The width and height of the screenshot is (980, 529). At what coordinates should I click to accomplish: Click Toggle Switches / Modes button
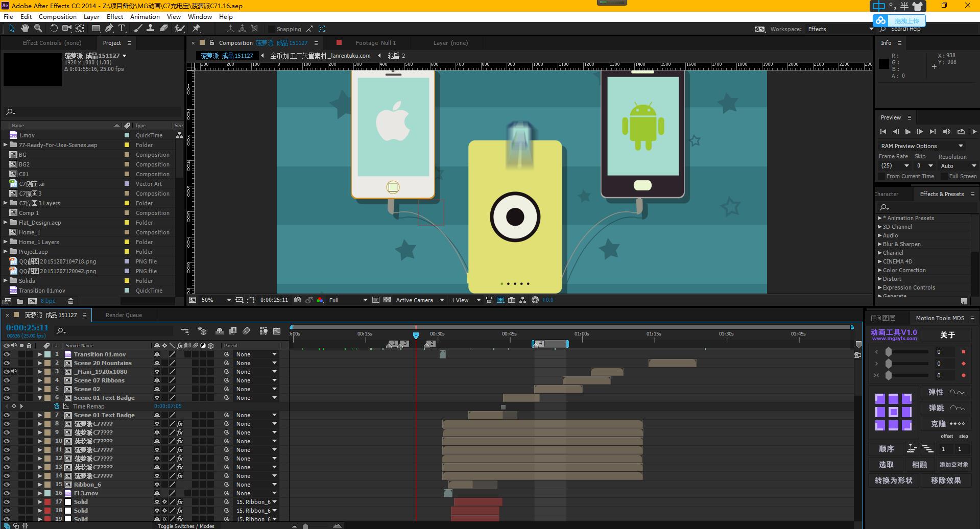click(186, 526)
